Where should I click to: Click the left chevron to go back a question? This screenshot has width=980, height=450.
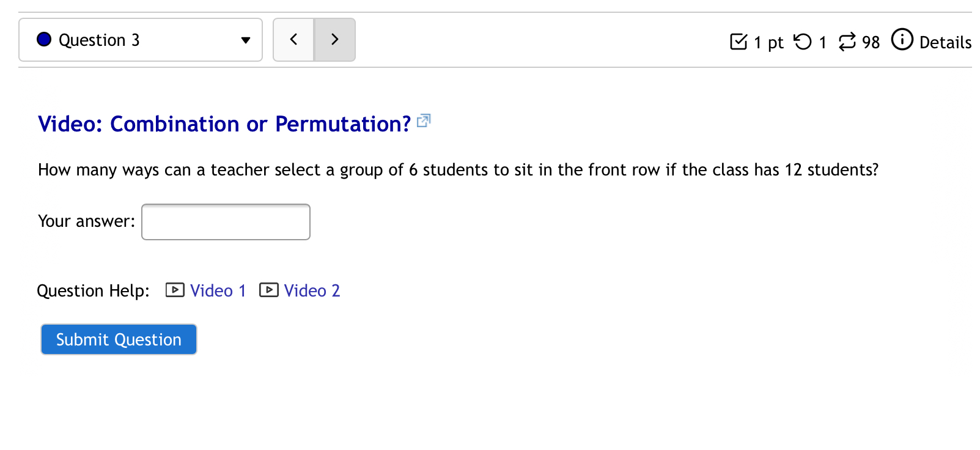pos(293,39)
